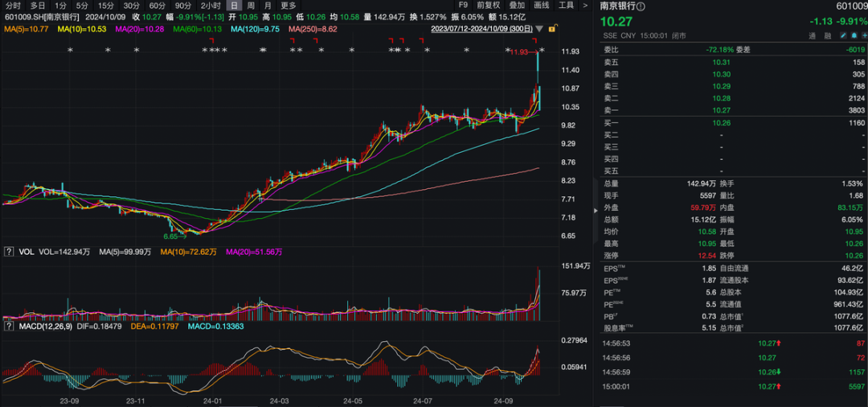Viewport: 868px width, 407px height.
Task: Open the 多日 multi-day view tab
Action: pyautogui.click(x=38, y=6)
